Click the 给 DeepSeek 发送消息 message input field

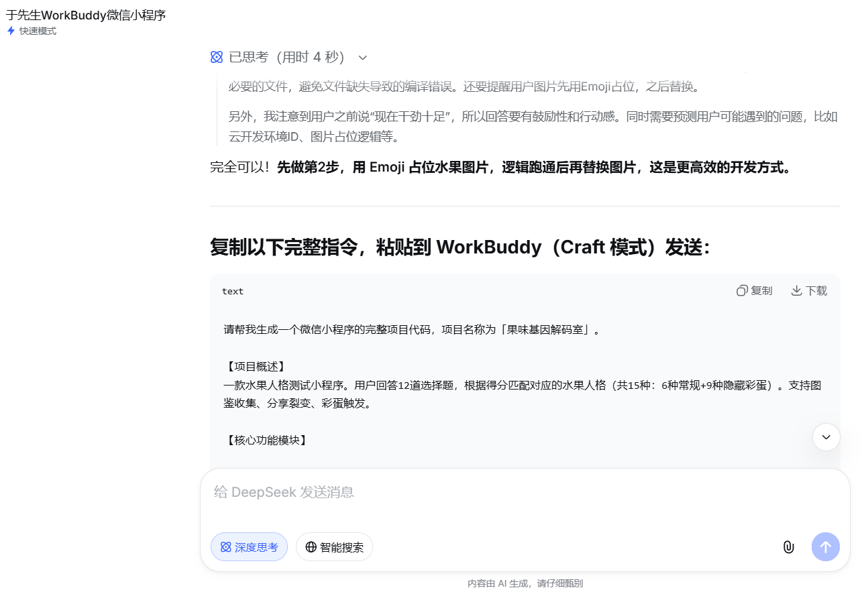(525, 493)
